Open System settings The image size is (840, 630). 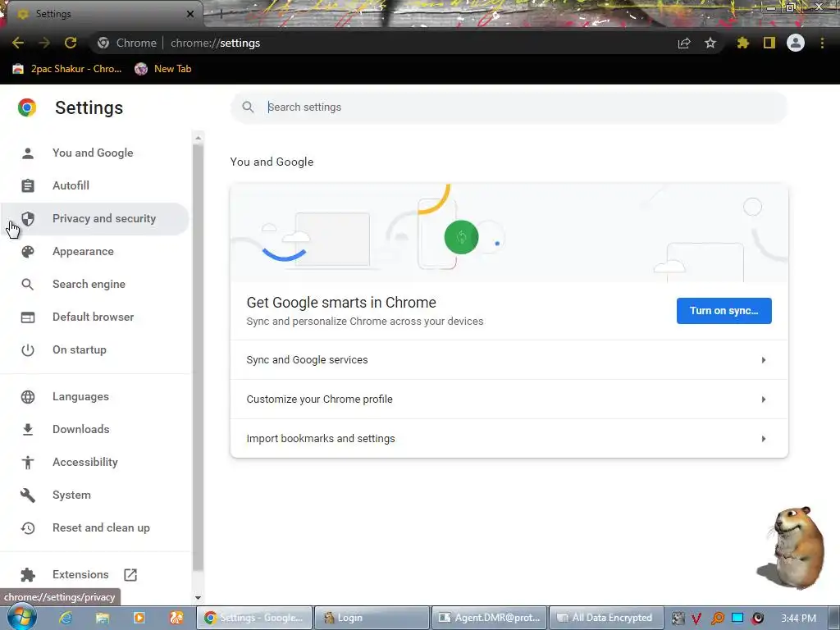94,495
